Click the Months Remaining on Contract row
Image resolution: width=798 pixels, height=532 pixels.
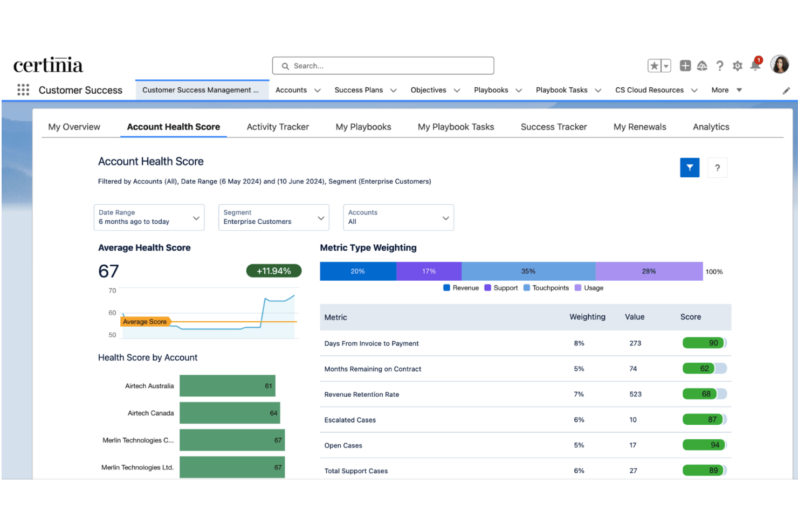pos(526,369)
